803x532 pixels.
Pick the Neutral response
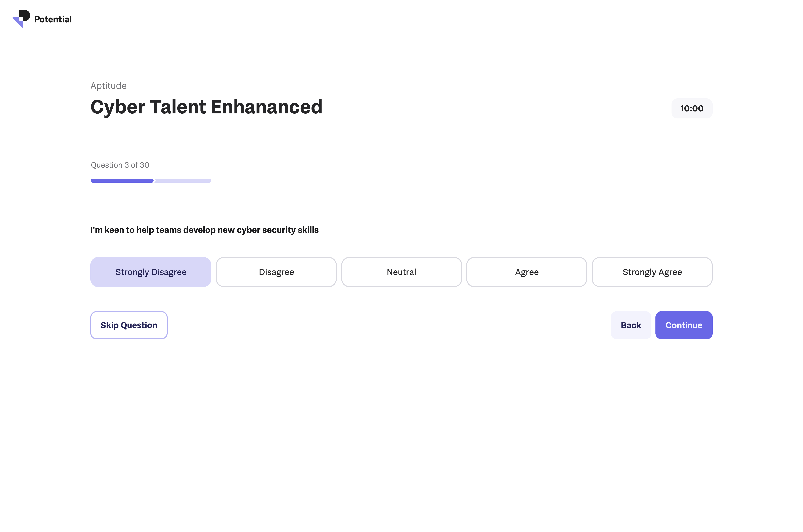pyautogui.click(x=401, y=272)
